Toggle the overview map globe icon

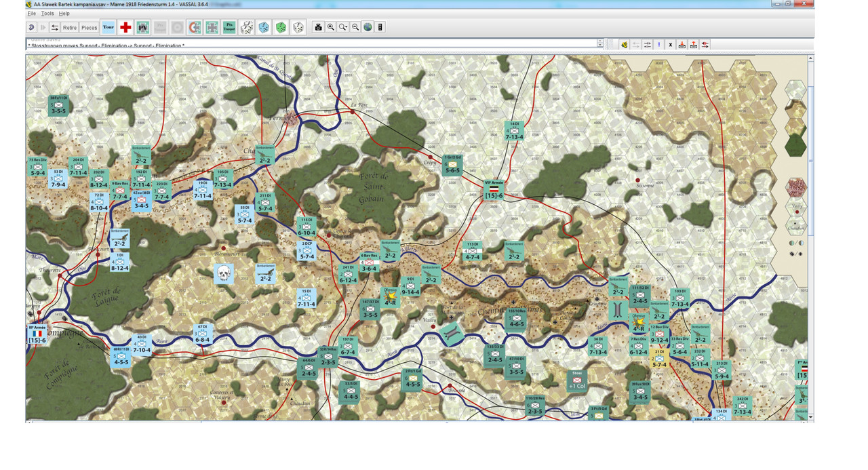tap(368, 27)
